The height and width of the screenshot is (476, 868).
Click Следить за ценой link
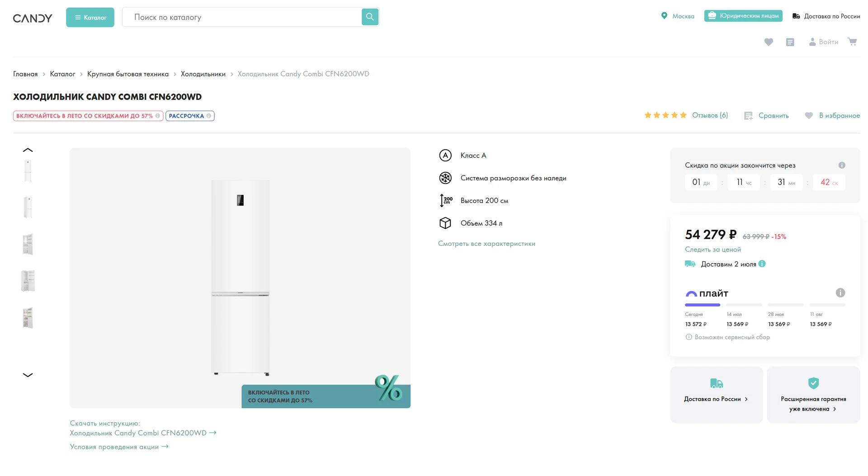click(713, 250)
